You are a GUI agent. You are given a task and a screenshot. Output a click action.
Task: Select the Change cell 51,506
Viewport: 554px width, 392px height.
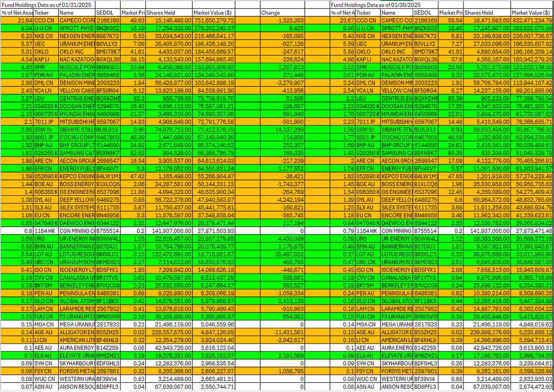click(x=283, y=98)
